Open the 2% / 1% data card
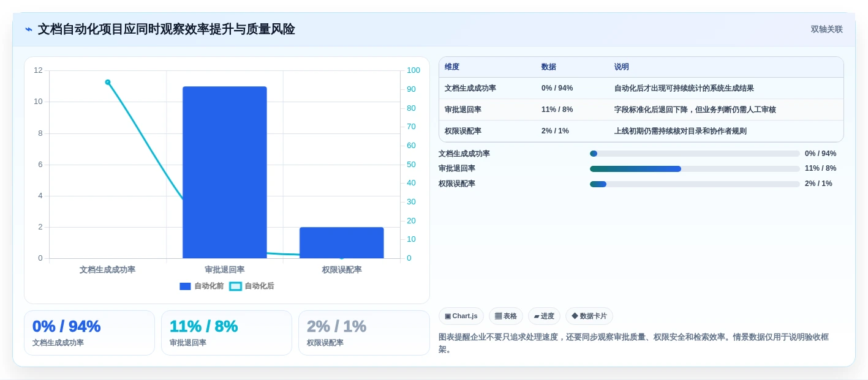The height and width of the screenshot is (380, 868). [364, 333]
